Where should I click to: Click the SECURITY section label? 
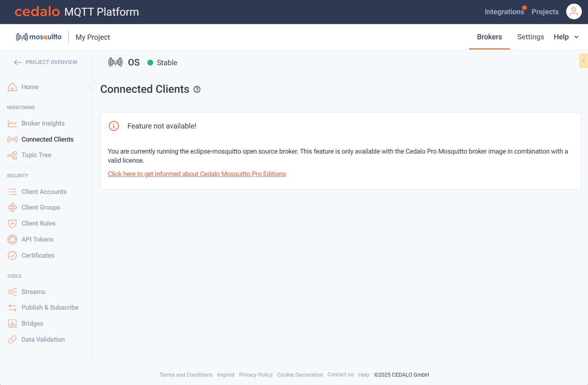(17, 176)
